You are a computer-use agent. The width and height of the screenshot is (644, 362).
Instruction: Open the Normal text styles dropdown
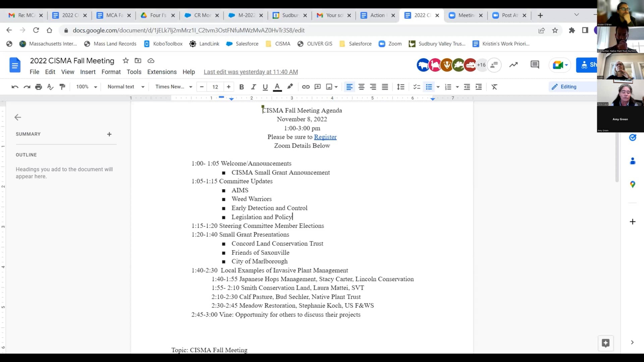[x=125, y=87]
